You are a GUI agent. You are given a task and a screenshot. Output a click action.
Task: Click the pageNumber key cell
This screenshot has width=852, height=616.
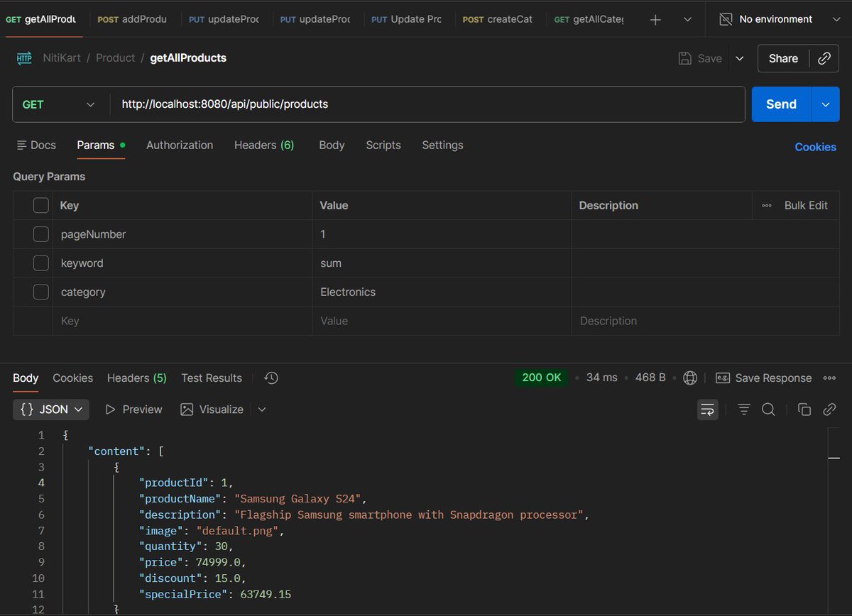[x=182, y=234]
